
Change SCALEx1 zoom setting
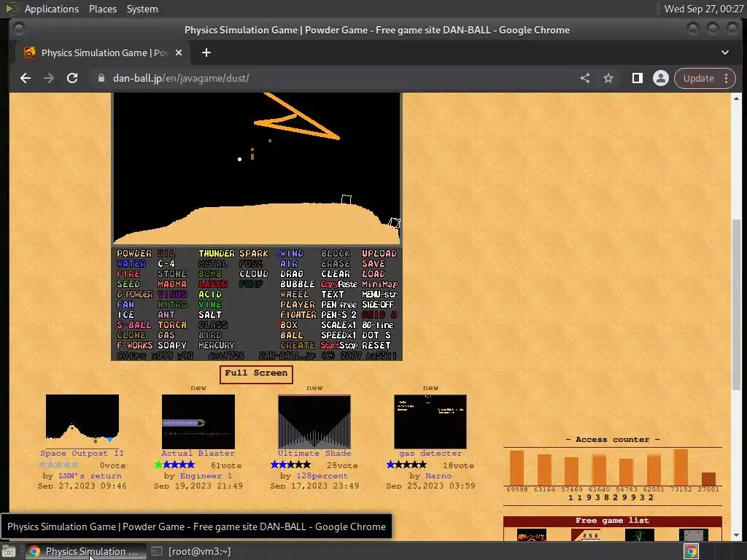click(x=338, y=325)
